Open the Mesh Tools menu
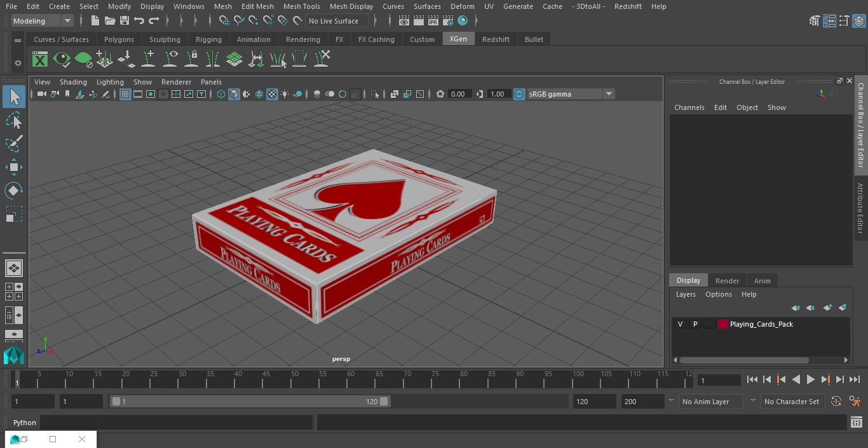 point(301,6)
